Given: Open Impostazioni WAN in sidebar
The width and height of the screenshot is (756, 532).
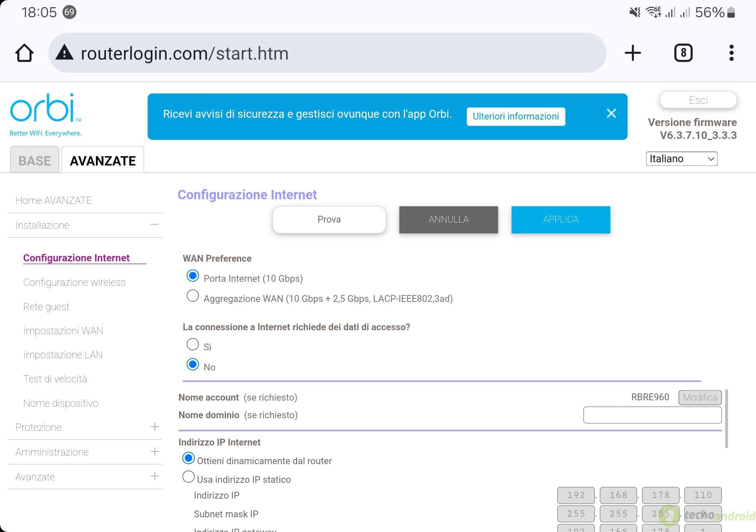Looking at the screenshot, I should point(63,331).
